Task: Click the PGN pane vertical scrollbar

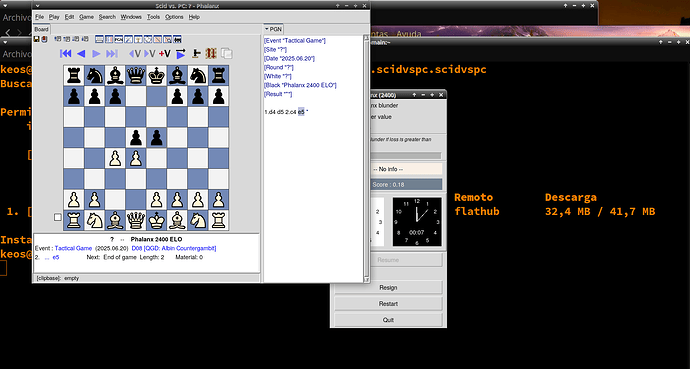Action: (366, 159)
